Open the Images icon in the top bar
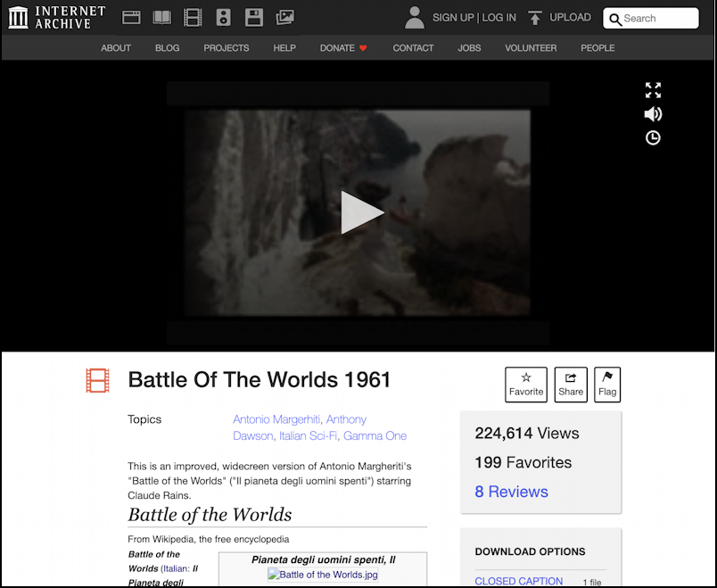The height and width of the screenshot is (588, 717). [284, 17]
